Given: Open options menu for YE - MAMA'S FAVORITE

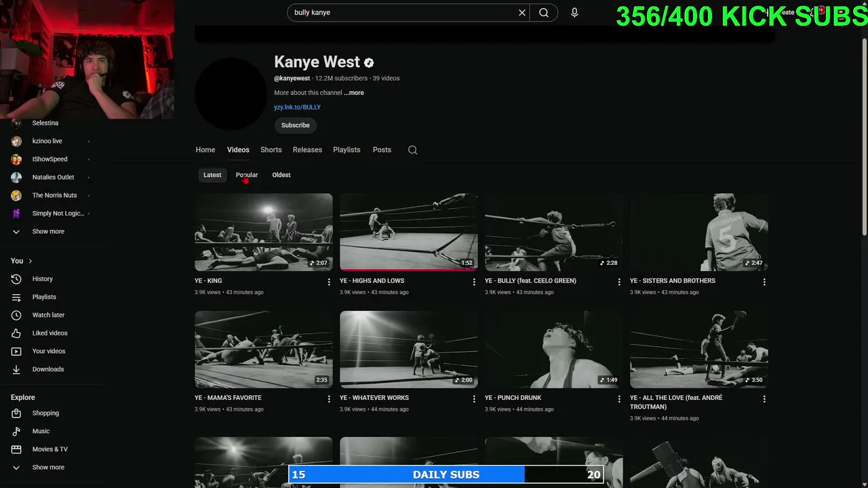Looking at the screenshot, I should pos(329,399).
